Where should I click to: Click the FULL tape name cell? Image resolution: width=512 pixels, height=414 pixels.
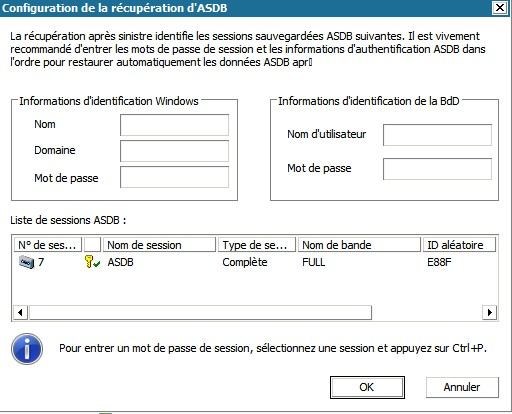(314, 262)
